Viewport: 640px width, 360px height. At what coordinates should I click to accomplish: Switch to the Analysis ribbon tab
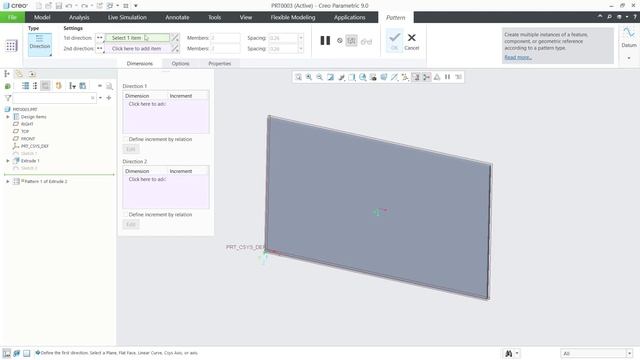(x=79, y=17)
